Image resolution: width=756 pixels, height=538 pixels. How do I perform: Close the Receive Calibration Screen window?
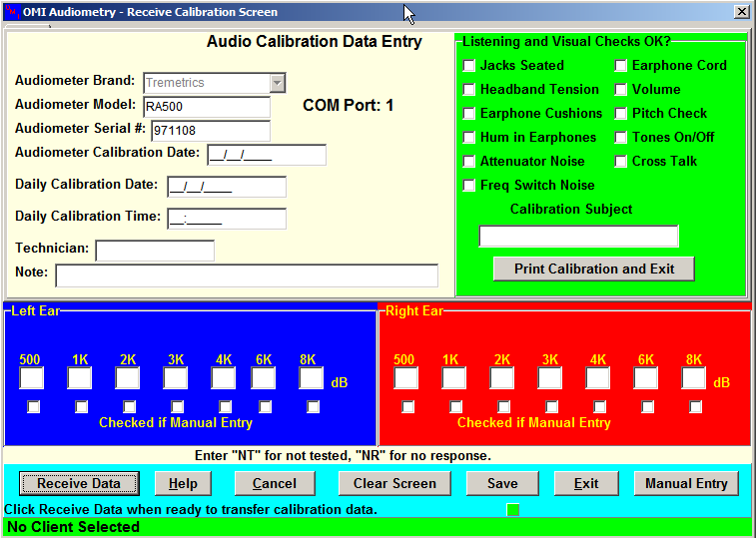click(741, 12)
